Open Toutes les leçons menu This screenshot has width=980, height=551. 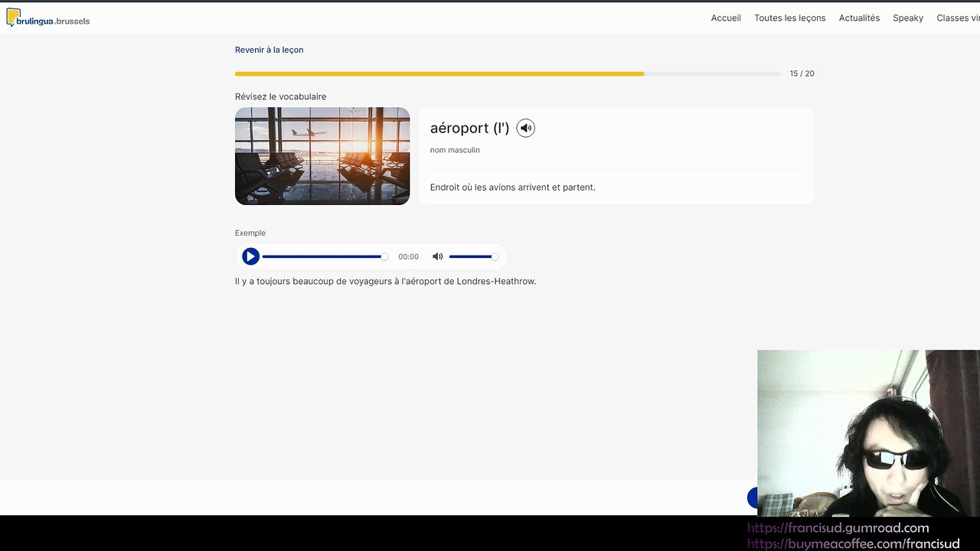click(x=789, y=18)
